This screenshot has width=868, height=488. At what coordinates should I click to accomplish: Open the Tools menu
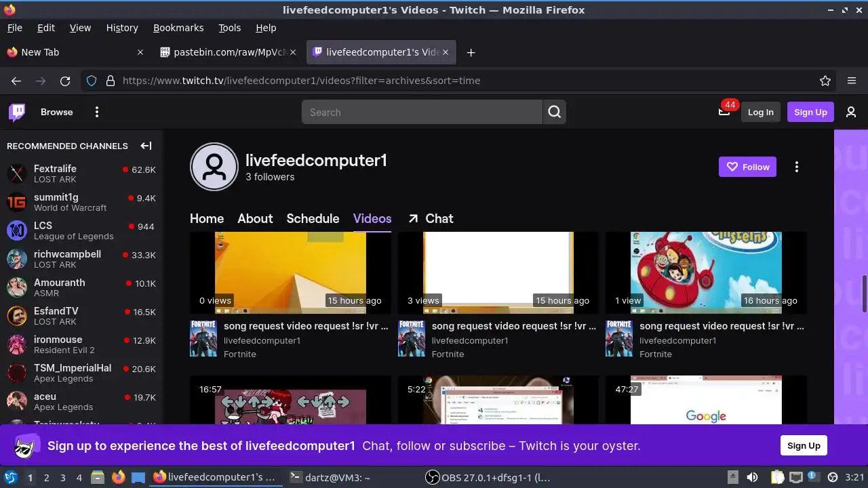click(229, 28)
